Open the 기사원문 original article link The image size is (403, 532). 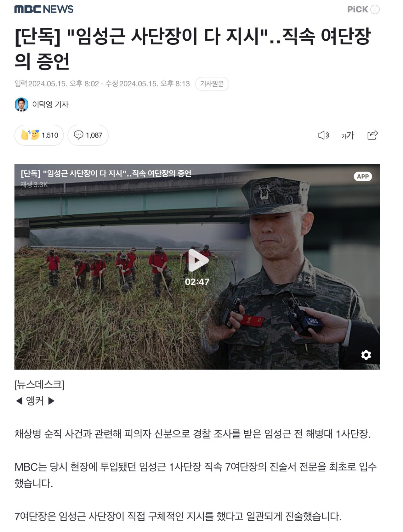[212, 84]
